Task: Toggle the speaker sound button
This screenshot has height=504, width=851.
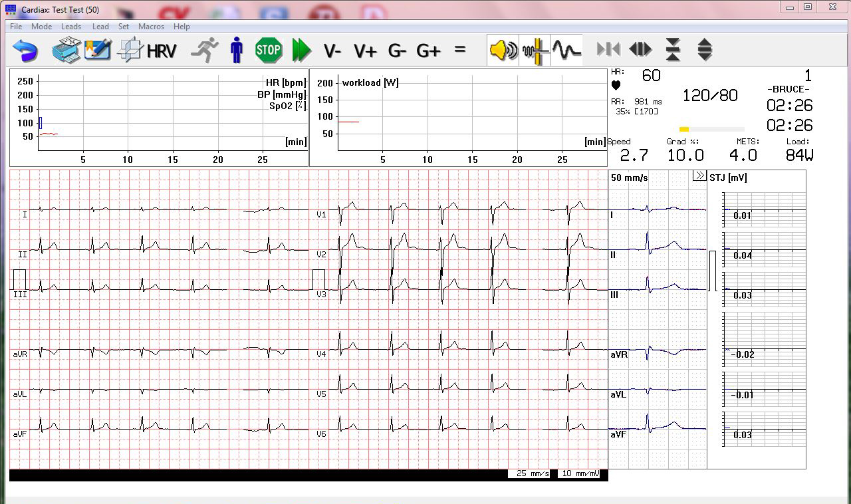Action: (503, 51)
